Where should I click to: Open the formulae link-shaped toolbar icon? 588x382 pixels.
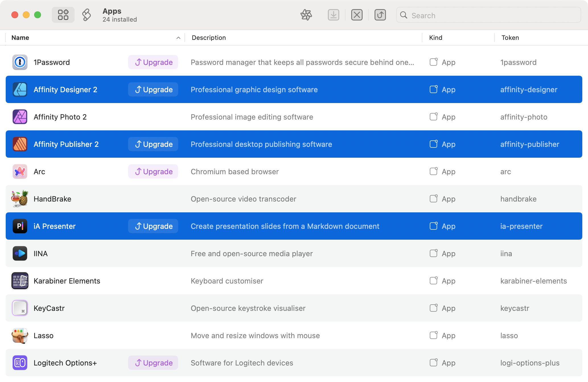(x=87, y=15)
